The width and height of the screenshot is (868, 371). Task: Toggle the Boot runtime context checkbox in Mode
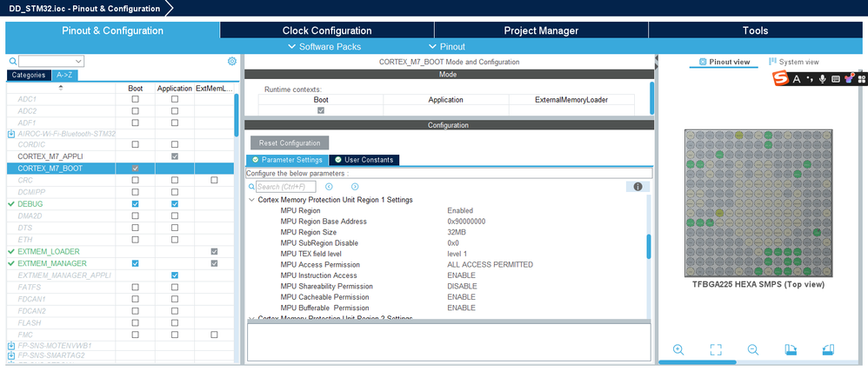click(x=321, y=110)
